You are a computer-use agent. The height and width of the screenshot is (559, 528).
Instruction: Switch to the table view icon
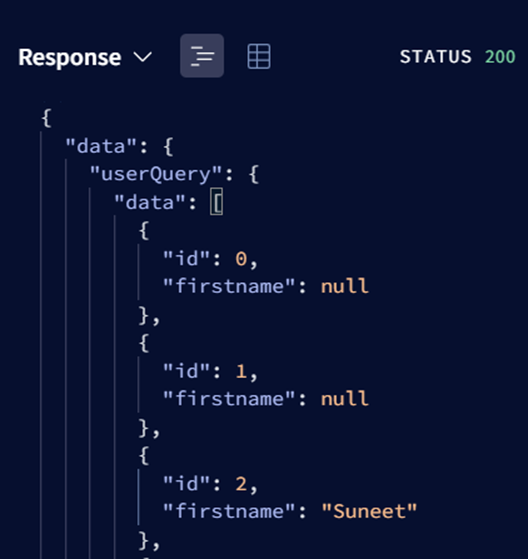click(x=259, y=56)
